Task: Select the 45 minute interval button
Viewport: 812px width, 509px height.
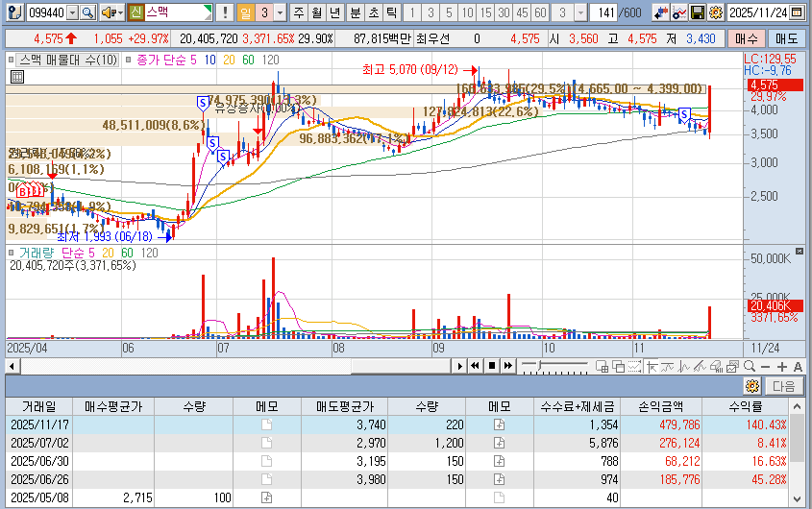Action: pyautogui.click(x=522, y=12)
